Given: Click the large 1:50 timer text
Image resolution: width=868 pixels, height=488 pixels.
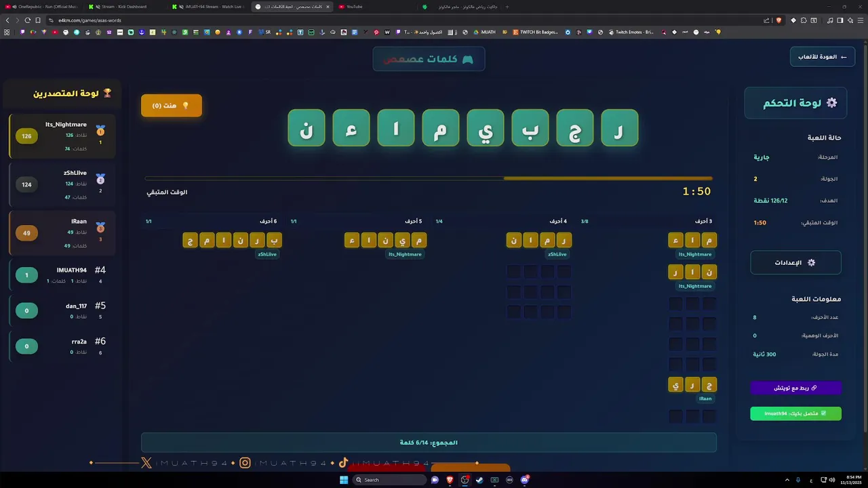Looking at the screenshot, I should point(696,192).
